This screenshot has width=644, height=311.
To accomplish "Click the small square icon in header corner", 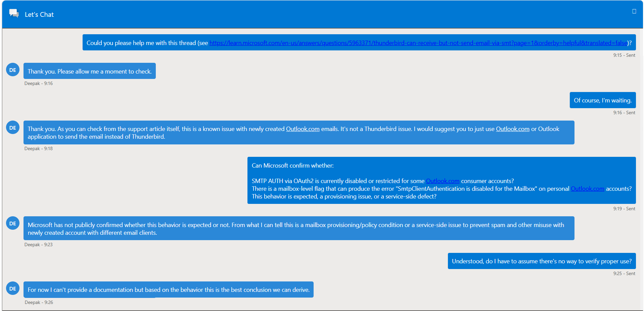I will click(x=634, y=11).
